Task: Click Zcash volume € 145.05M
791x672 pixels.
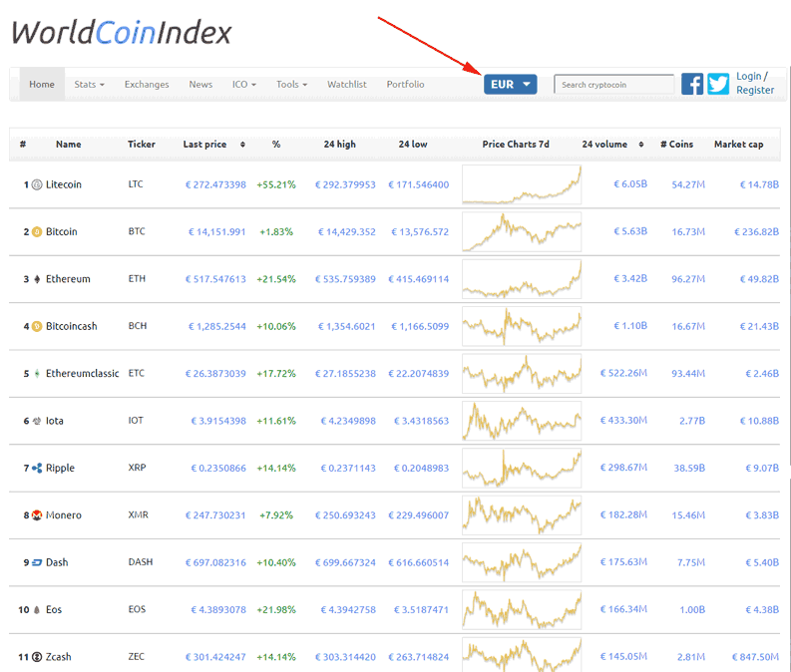Action: tap(623, 656)
